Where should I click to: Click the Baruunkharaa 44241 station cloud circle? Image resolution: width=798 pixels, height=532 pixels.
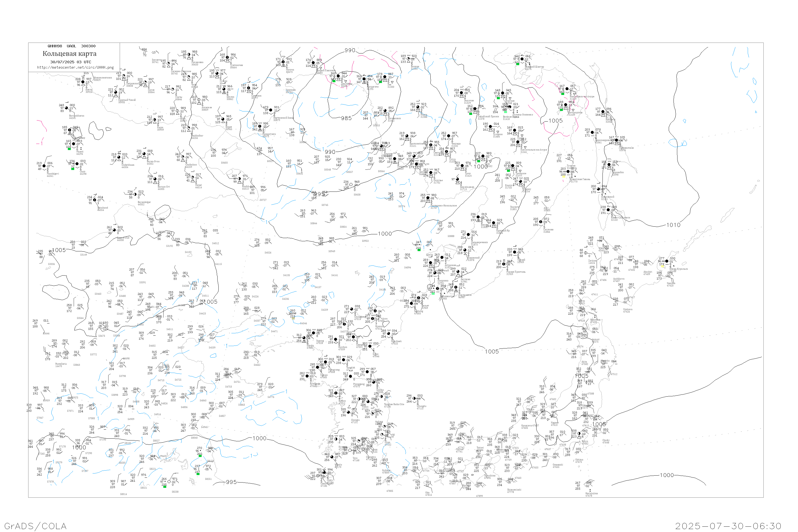pyautogui.click(x=66, y=108)
